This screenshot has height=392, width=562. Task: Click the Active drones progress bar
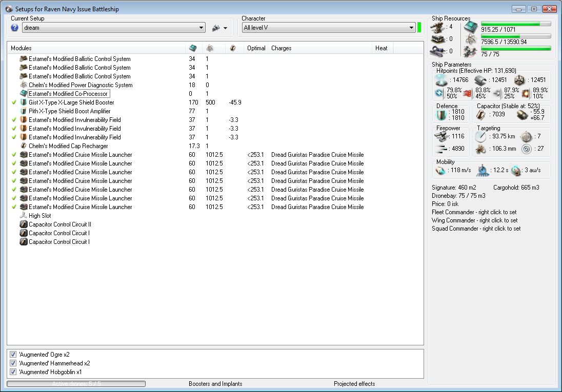click(76, 383)
